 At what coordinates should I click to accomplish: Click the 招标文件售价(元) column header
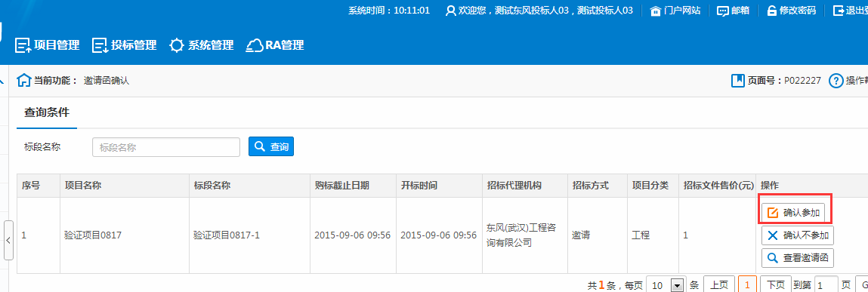tap(718, 186)
